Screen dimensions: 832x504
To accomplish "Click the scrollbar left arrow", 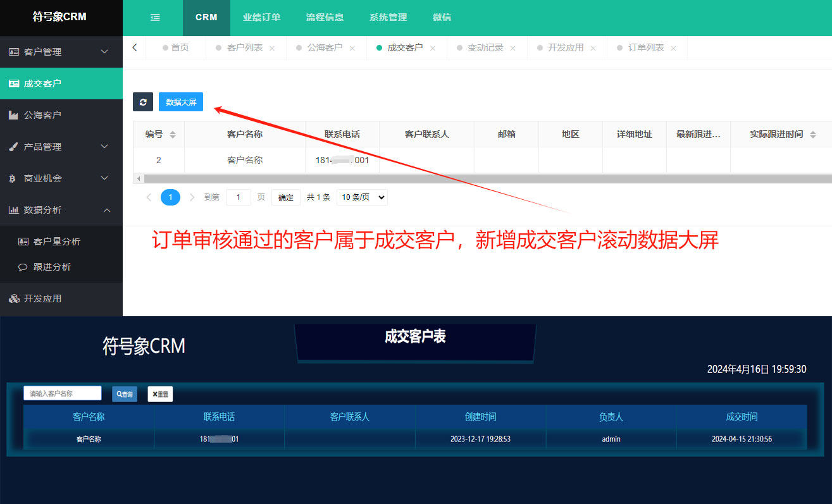I will pyautogui.click(x=139, y=179).
